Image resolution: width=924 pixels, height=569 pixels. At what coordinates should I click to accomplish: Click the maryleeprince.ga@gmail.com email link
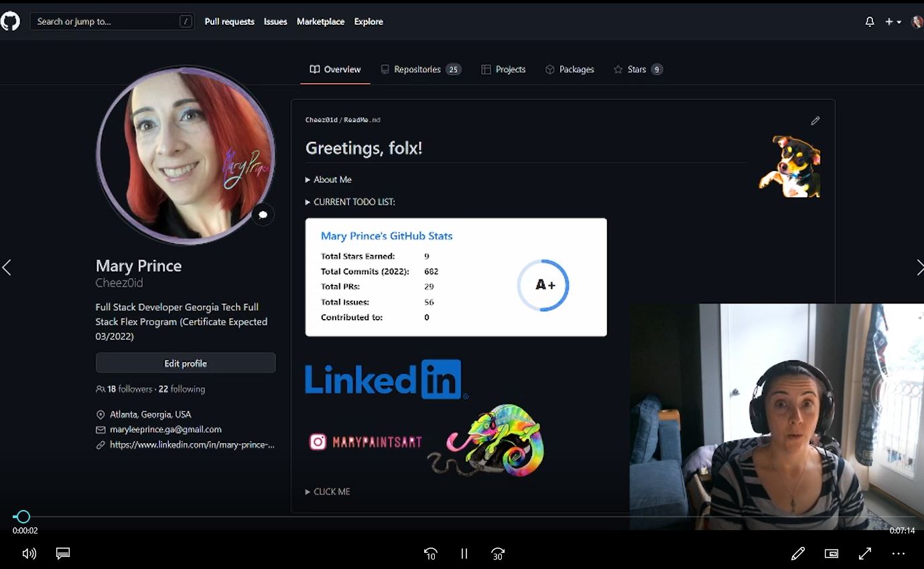(166, 429)
